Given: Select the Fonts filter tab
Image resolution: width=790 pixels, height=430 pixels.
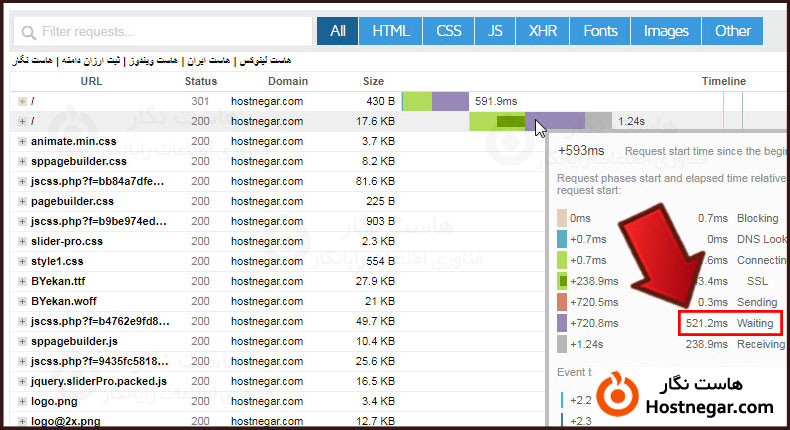Looking at the screenshot, I should pyautogui.click(x=600, y=31).
